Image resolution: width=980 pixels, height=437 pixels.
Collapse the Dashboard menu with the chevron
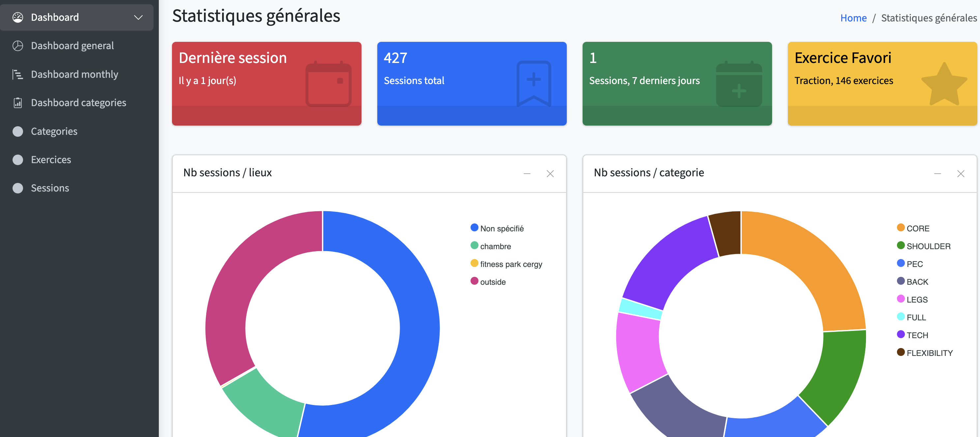coord(138,17)
